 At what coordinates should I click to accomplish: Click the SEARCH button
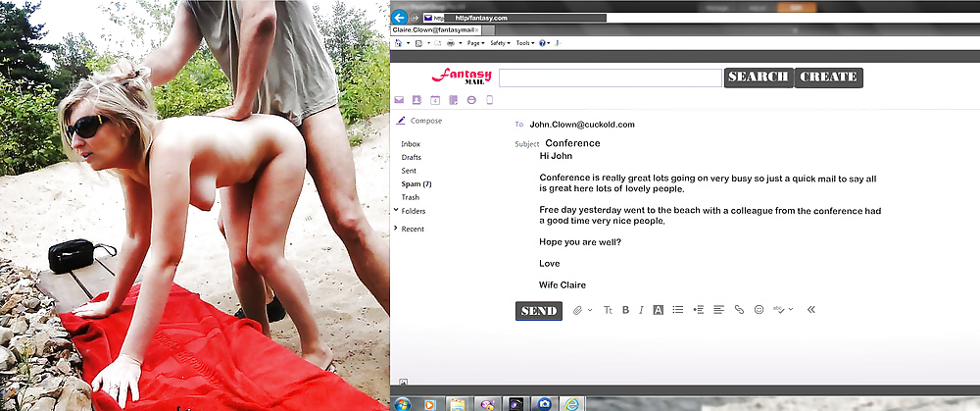(x=759, y=77)
